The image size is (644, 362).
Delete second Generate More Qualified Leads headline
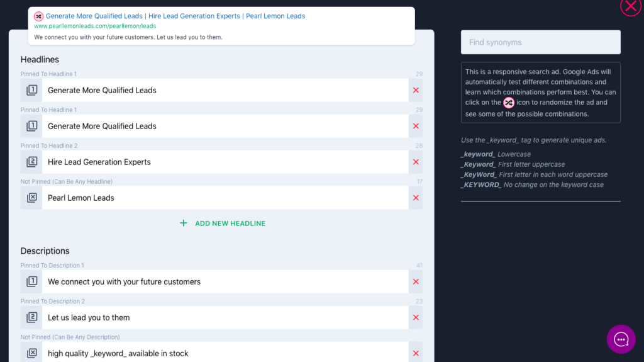coord(416,126)
